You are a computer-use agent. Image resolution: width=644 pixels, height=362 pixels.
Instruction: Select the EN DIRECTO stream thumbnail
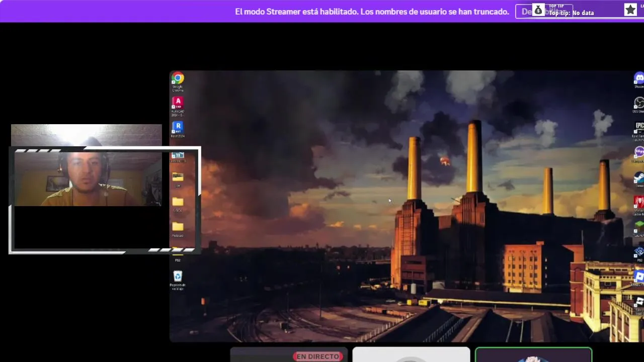[289, 354]
